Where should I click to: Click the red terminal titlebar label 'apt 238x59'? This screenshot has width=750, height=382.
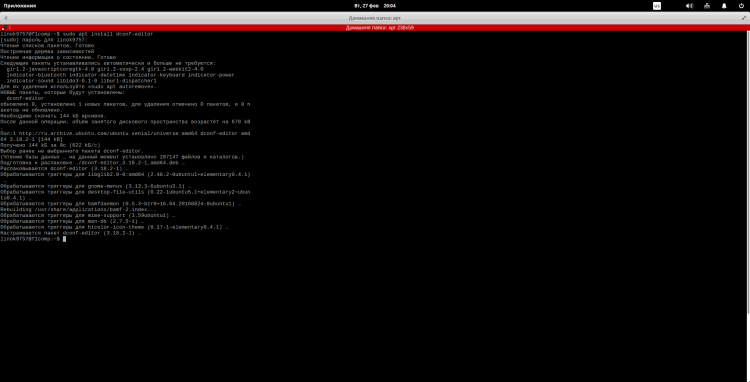point(380,28)
